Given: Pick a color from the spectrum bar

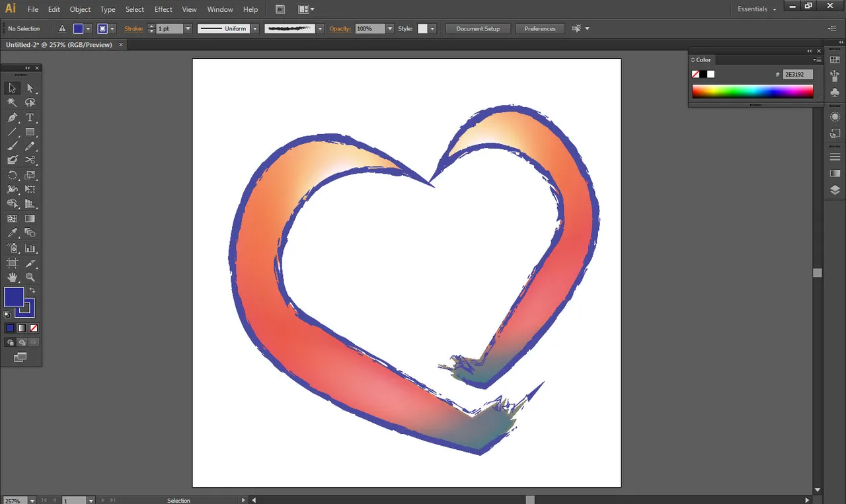Looking at the screenshot, I should coord(752,92).
